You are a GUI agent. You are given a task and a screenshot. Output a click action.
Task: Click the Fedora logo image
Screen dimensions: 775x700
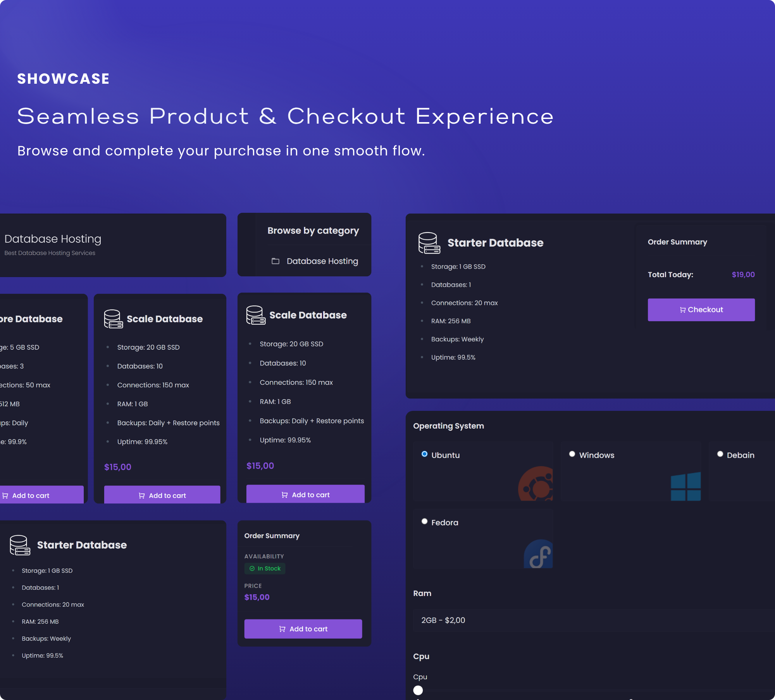(539, 555)
